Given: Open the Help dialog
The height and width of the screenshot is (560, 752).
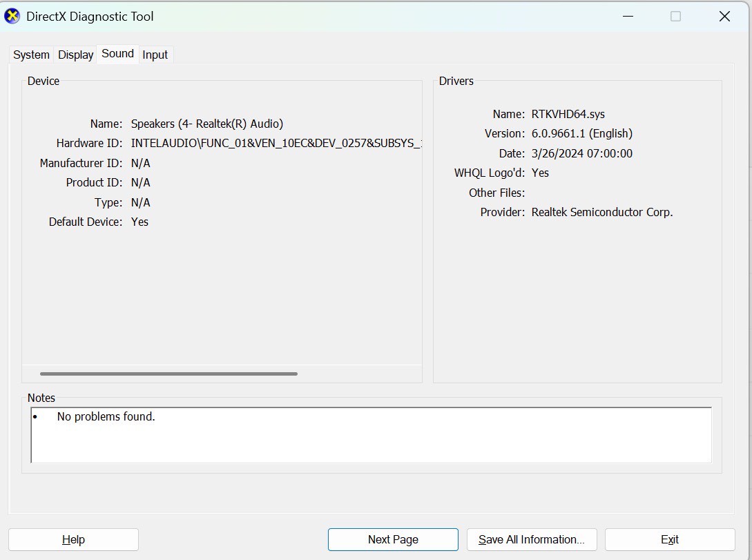Looking at the screenshot, I should (73, 539).
